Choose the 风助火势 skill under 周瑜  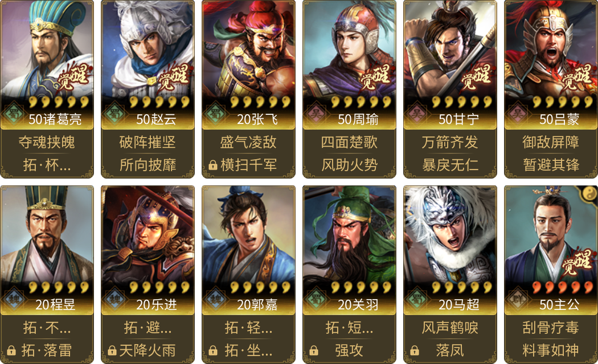click(x=349, y=166)
